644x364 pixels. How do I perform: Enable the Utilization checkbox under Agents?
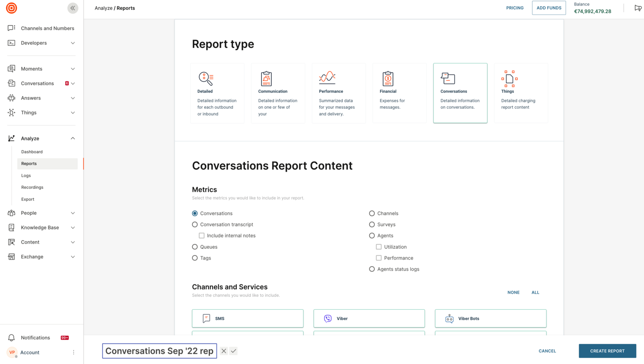tap(379, 247)
